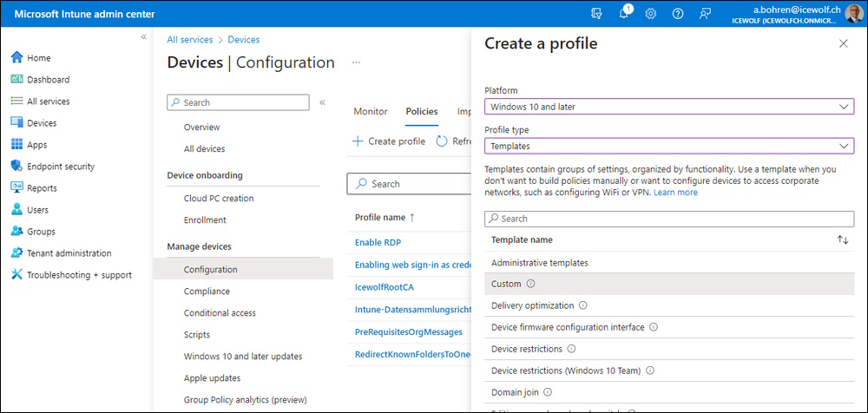Open the user account avatar
The image size is (868, 413).
853,14
